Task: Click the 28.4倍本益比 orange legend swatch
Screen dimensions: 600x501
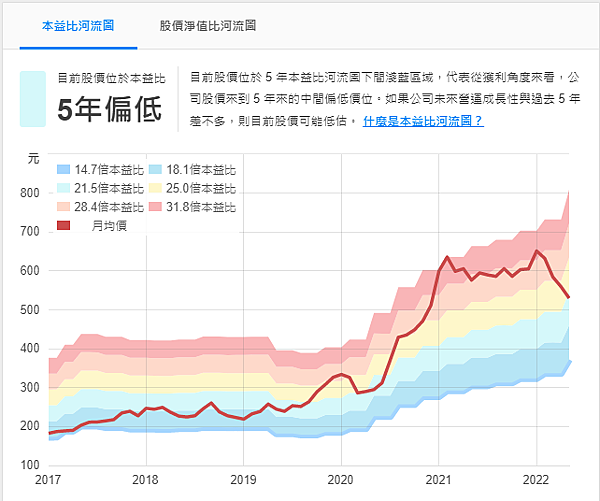Action: (x=65, y=207)
